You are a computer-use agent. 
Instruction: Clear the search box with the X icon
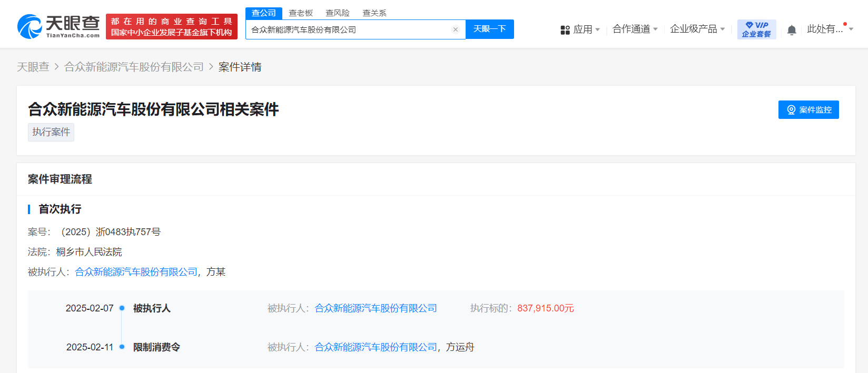pos(456,29)
